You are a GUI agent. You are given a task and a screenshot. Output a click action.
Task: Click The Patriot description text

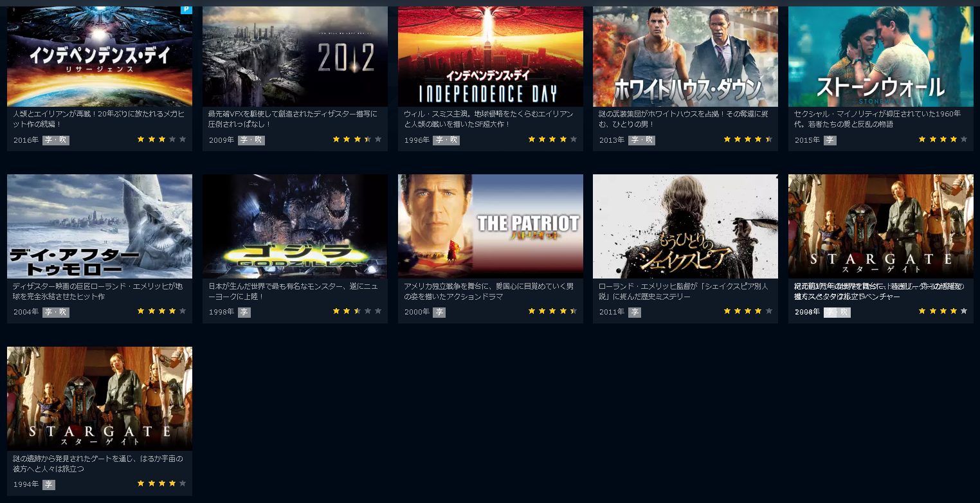(488, 291)
